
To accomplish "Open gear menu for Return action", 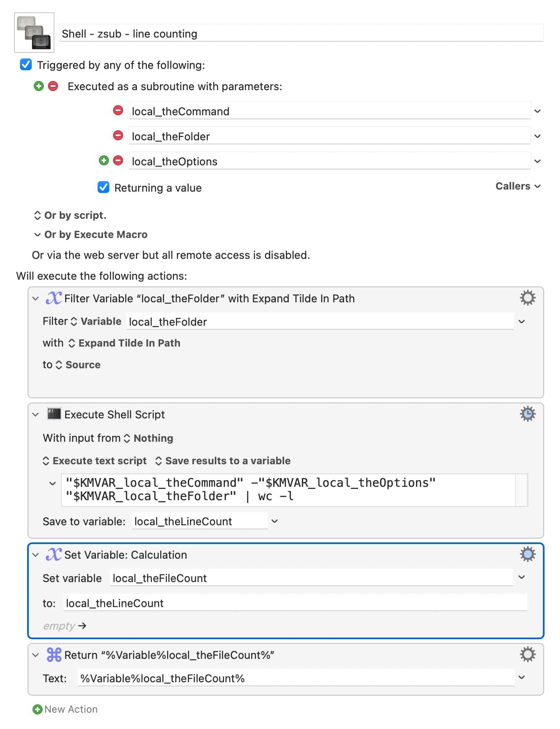I will [x=527, y=654].
